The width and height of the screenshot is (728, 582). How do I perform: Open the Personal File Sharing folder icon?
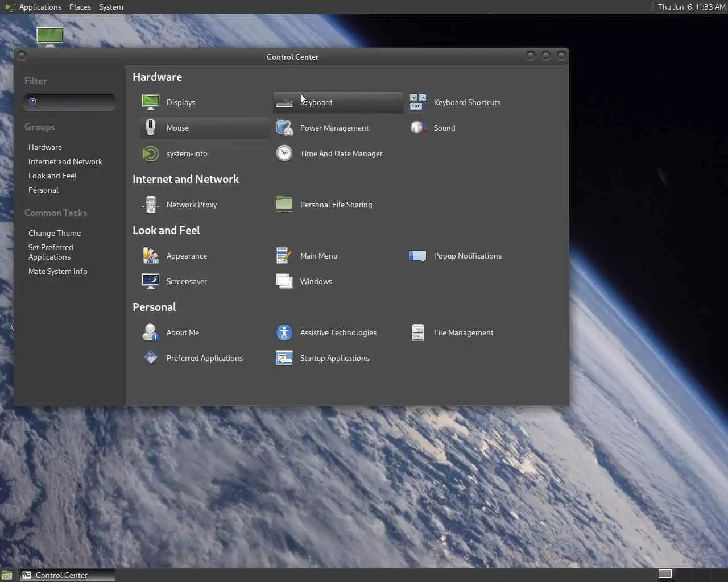pyautogui.click(x=284, y=205)
